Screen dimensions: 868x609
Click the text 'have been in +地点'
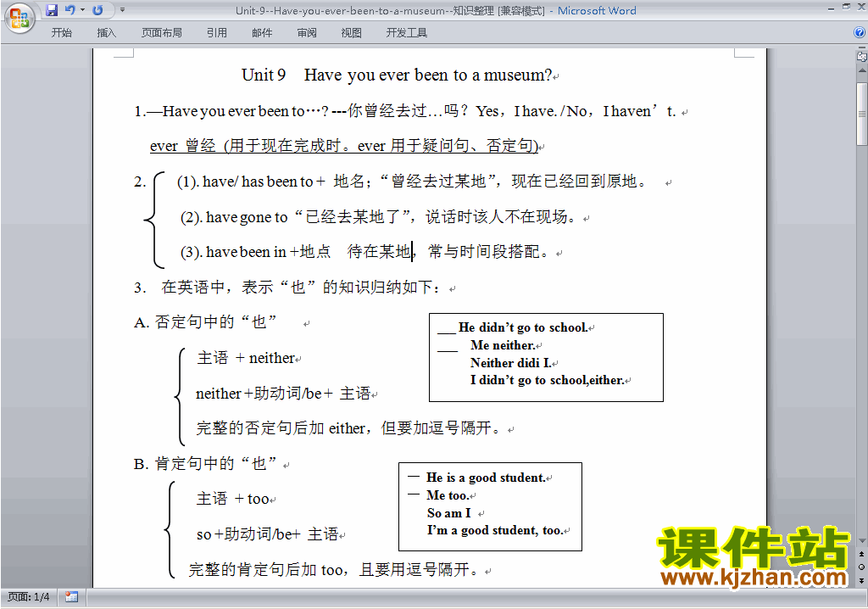(x=268, y=252)
